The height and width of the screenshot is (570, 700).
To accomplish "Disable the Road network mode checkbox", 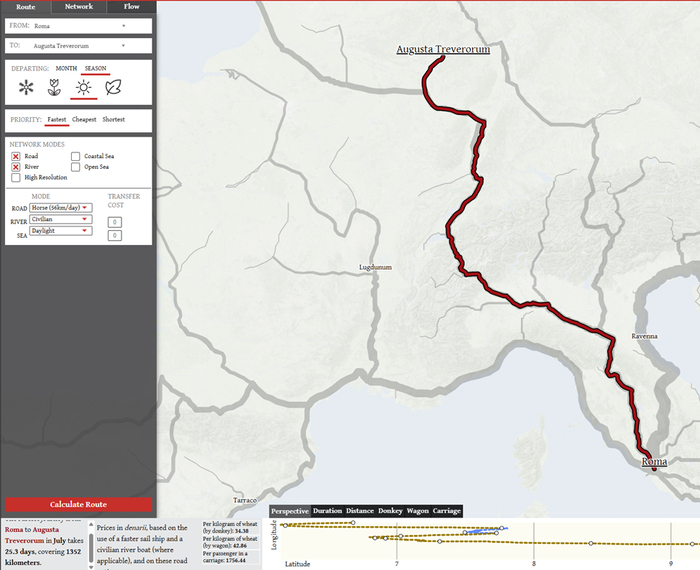I will tap(15, 156).
